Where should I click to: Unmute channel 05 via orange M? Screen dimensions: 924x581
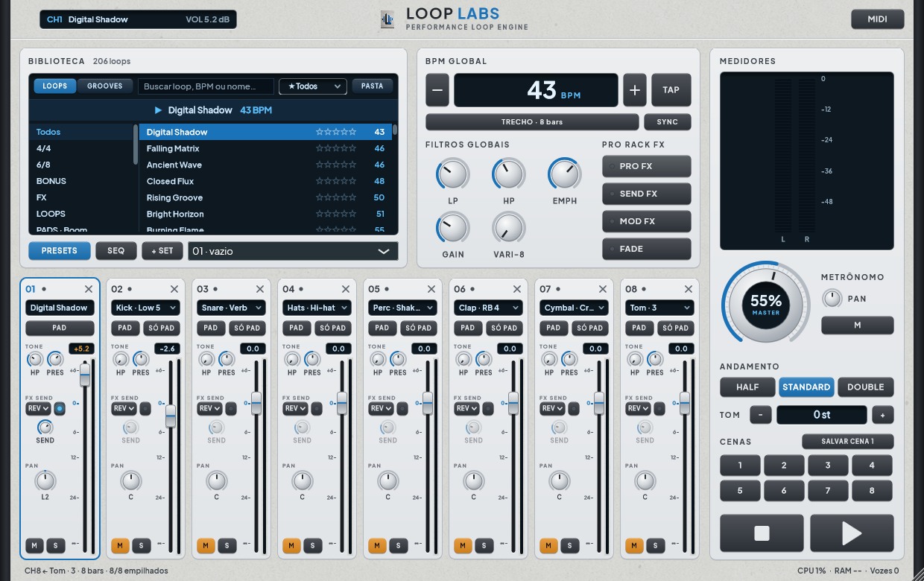tap(377, 546)
